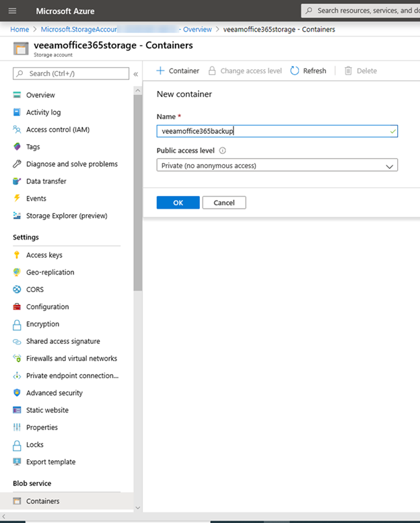
Task: Click the Access control (IAM) icon
Action: coord(17,129)
